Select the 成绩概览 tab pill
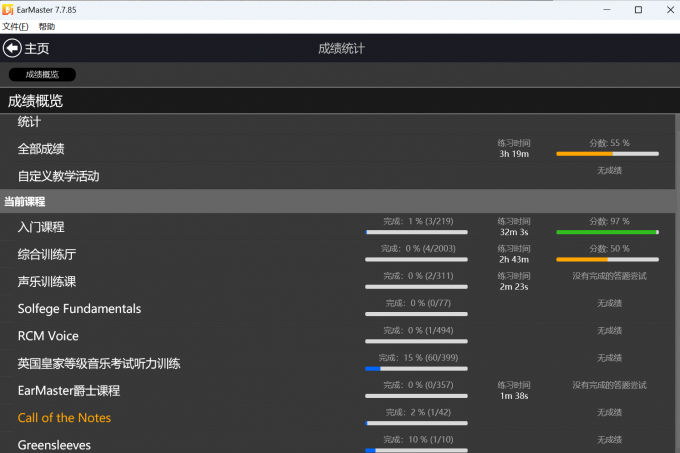 coord(42,74)
